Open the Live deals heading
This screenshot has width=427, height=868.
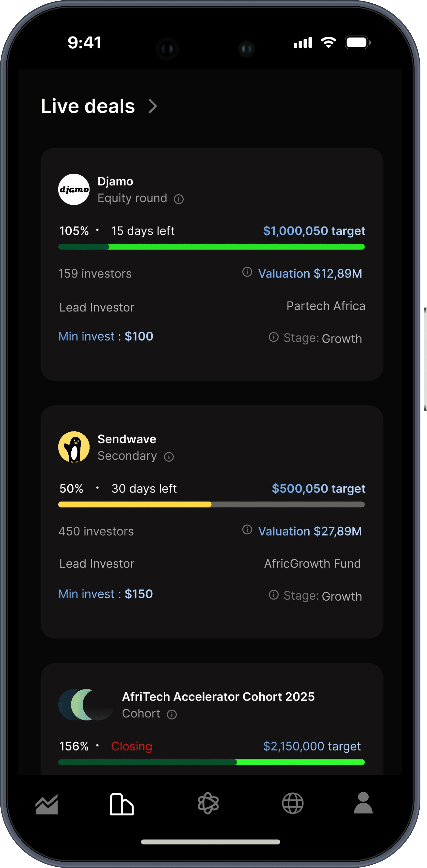point(88,106)
